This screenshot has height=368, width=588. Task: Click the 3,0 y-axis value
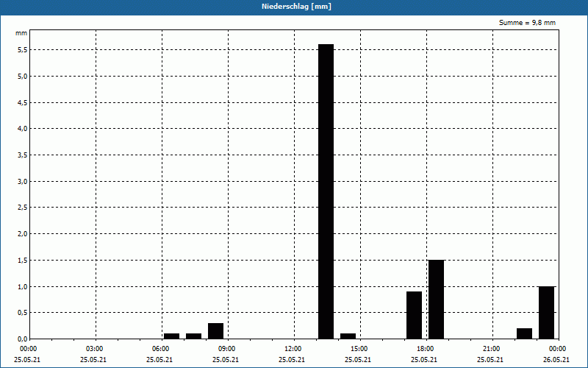point(23,181)
